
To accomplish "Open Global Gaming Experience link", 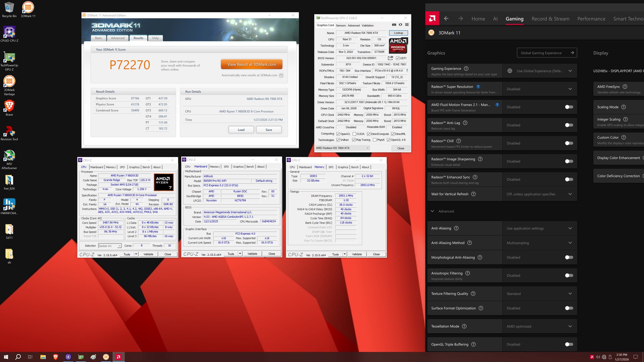I will click(547, 53).
